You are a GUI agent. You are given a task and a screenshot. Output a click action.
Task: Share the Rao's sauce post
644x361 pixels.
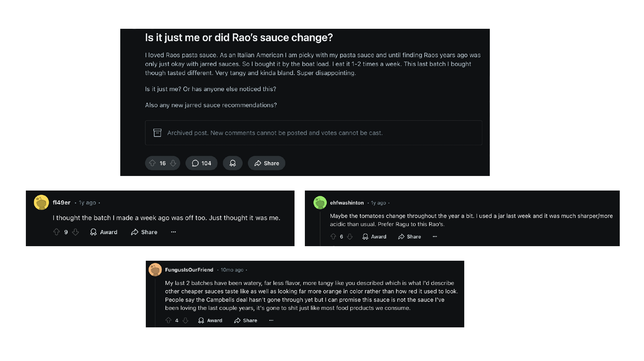coord(266,163)
